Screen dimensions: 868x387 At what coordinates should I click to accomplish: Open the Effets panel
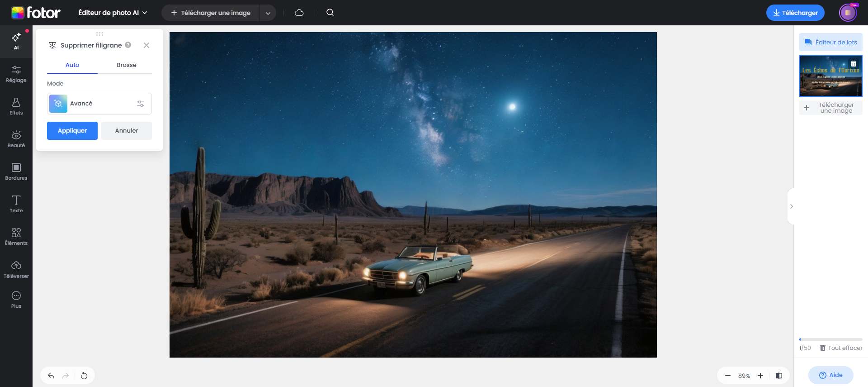16,107
